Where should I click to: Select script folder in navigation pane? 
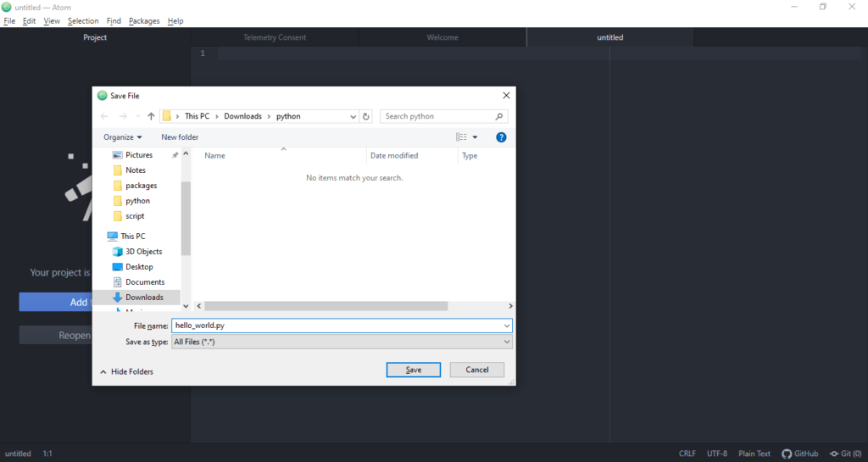click(135, 216)
